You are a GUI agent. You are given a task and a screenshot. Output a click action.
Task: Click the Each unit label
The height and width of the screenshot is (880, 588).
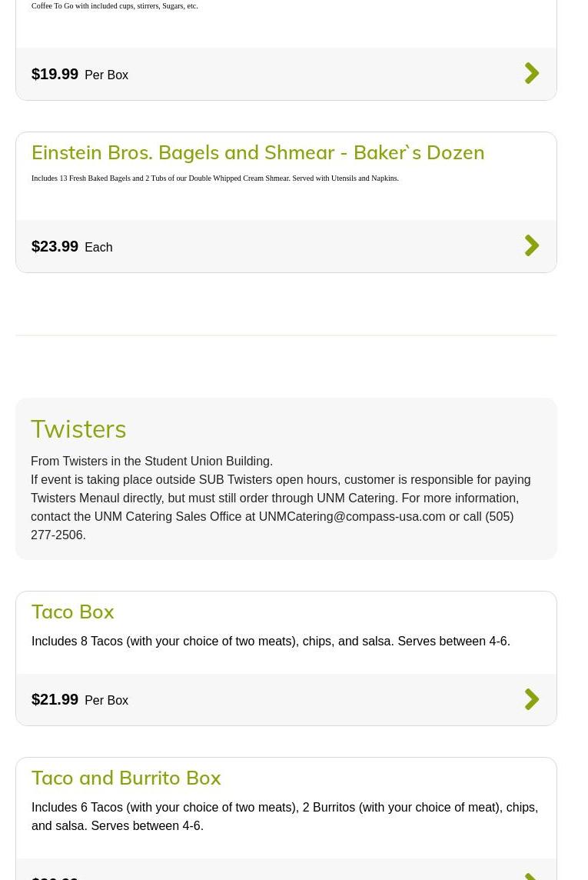[98, 248]
